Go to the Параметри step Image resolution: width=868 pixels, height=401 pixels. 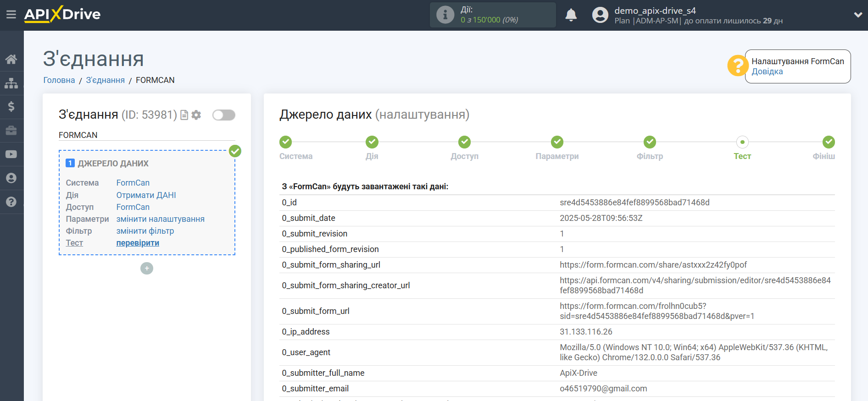click(x=557, y=156)
